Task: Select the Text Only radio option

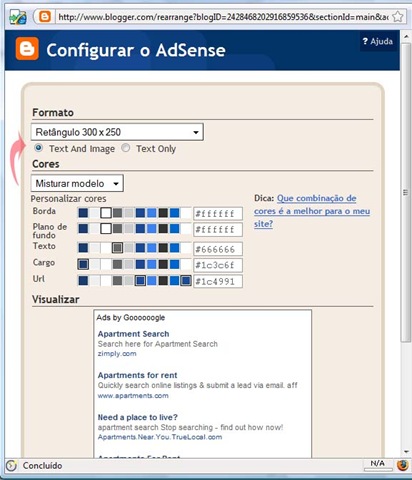Action: [126, 148]
